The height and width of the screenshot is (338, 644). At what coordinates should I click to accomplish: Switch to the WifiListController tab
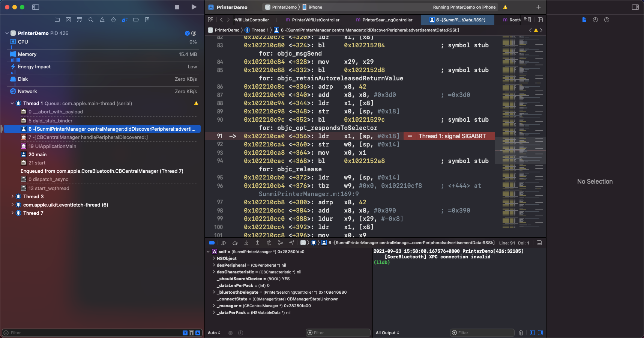click(252, 20)
